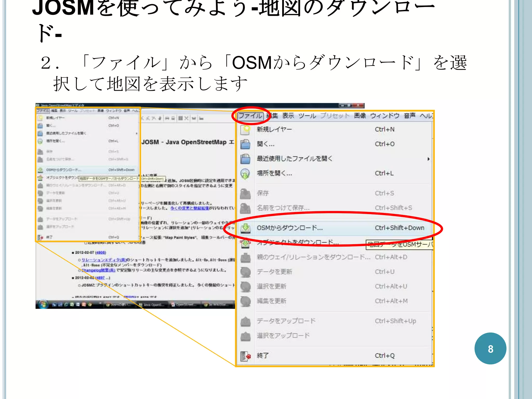Open the Changelog概要(英) link
532x399 pixels.
98,270
